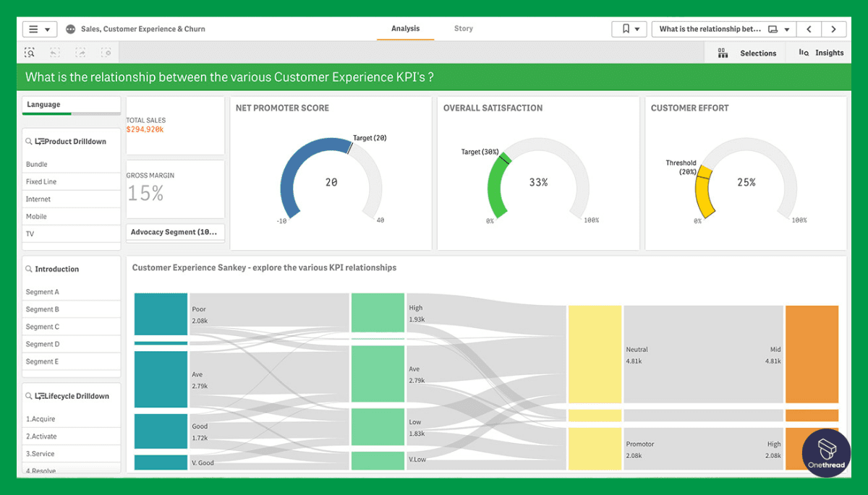Search the Introduction filter pane

(x=29, y=269)
